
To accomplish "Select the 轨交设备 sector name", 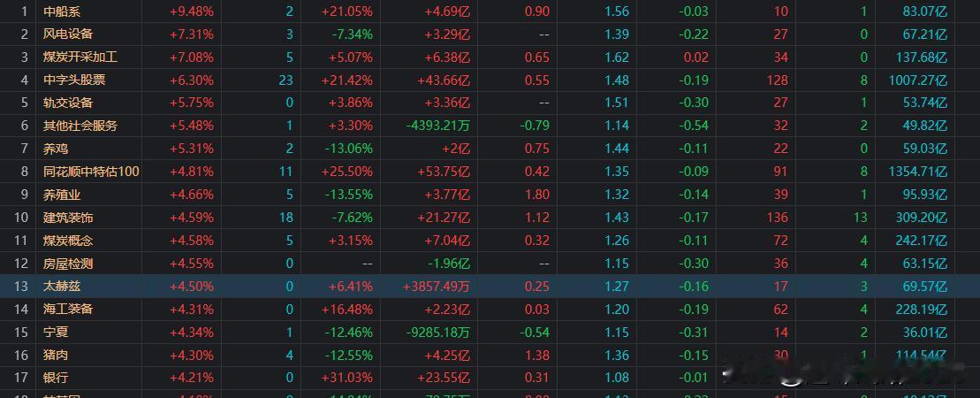I will (67, 103).
